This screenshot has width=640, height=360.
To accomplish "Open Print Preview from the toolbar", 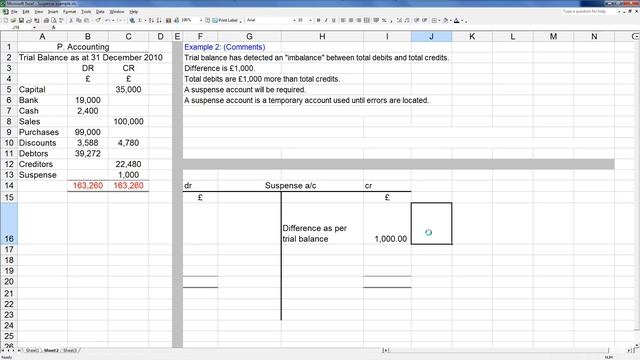I will click(54, 20).
